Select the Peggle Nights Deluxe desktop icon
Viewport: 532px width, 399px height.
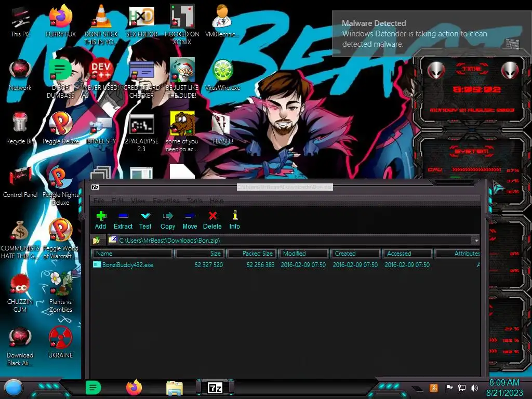tap(60, 186)
